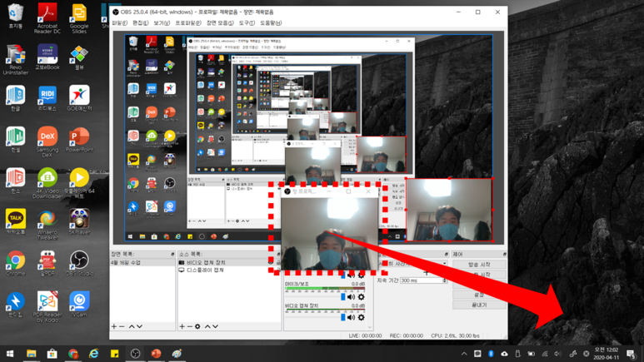The width and height of the screenshot is (644, 362).
Task: Mute the 마이크/보조 audio channel
Action: click(352, 297)
